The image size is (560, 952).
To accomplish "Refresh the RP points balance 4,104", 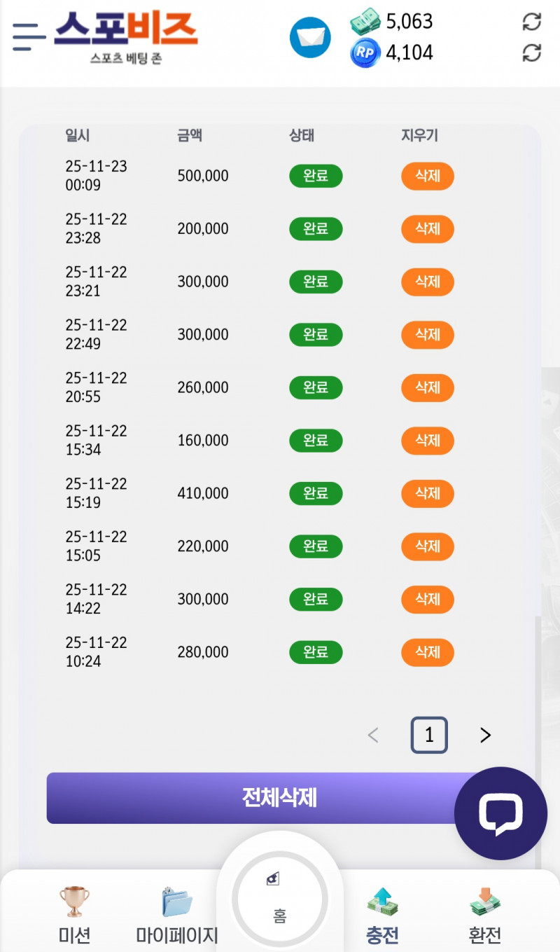I will click(532, 53).
